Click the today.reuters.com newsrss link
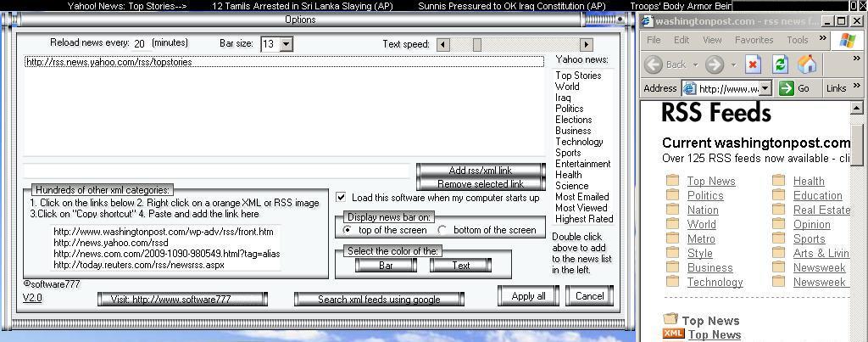 139,265
